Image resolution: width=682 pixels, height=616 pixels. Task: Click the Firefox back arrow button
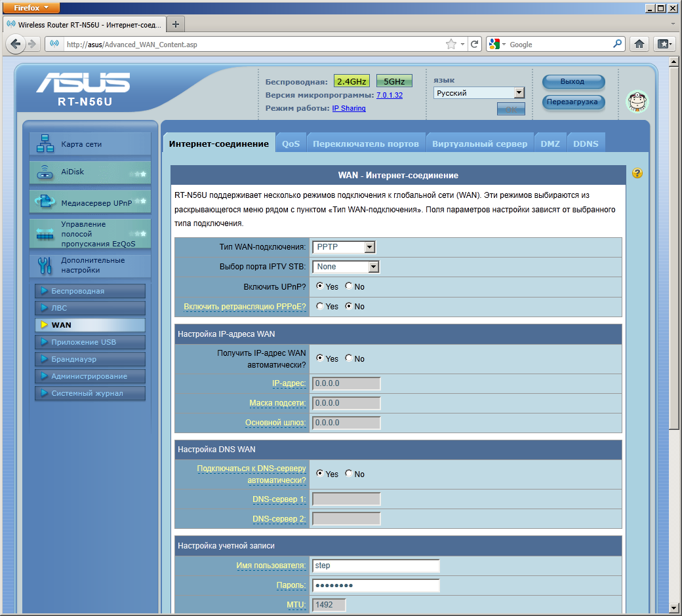click(x=16, y=44)
